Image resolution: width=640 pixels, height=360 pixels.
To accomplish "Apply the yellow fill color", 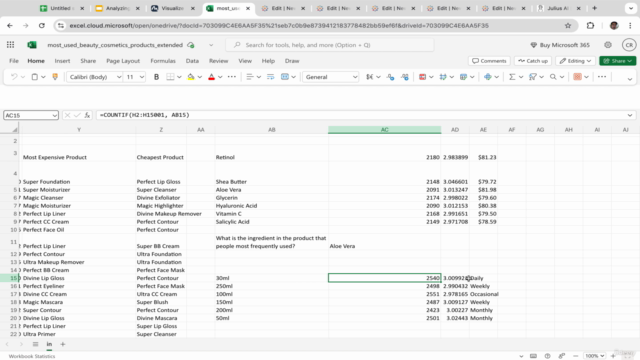I will click(x=191, y=77).
